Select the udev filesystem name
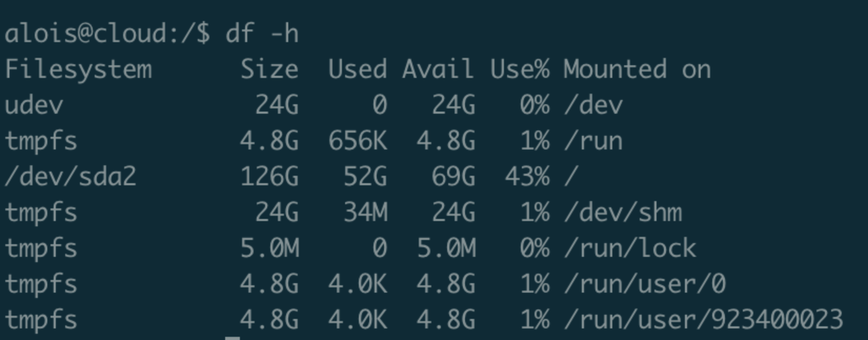 (x=34, y=105)
